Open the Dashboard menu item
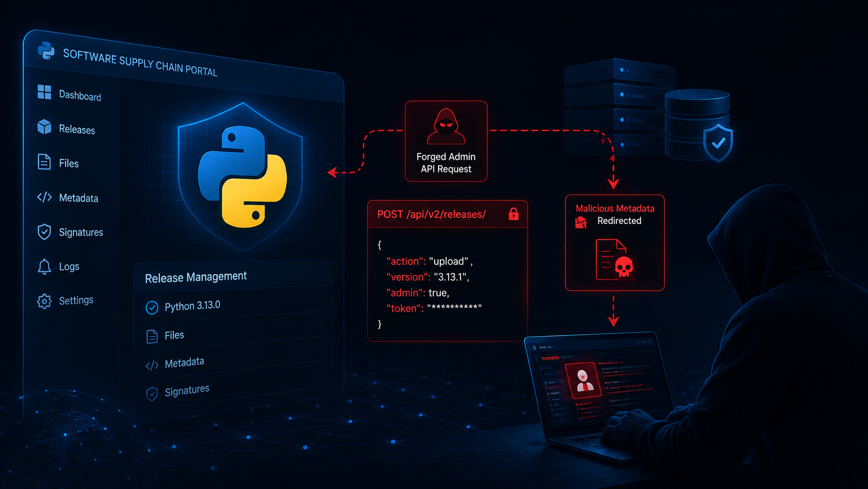The width and height of the screenshot is (868, 489). pos(80,96)
